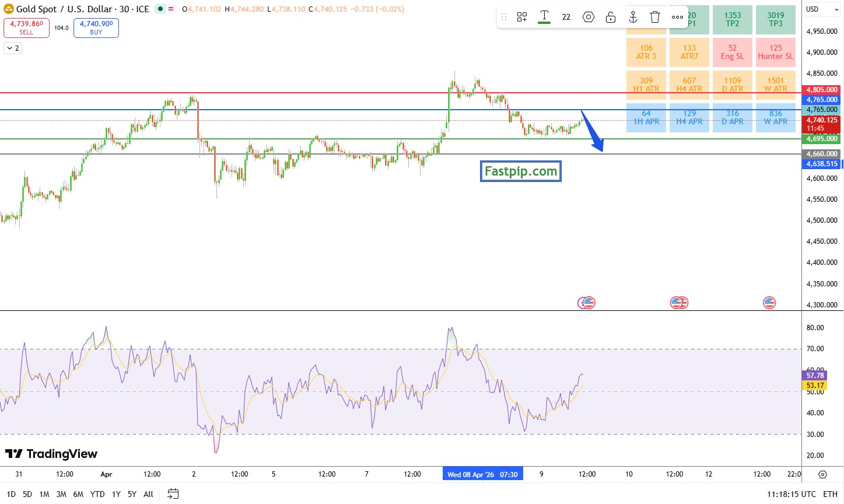Select the YTD time range
844x504 pixels.
click(x=97, y=494)
